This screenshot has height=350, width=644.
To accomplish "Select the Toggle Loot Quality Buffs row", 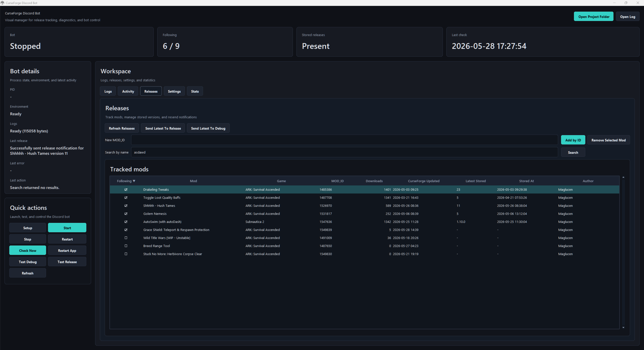I will 364,198.
